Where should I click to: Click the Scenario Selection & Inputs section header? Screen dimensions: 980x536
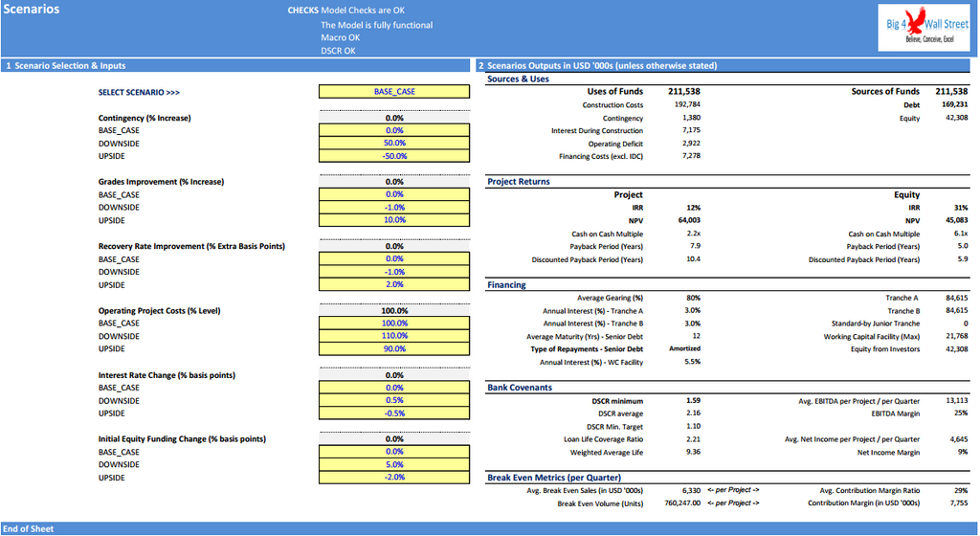pos(65,66)
